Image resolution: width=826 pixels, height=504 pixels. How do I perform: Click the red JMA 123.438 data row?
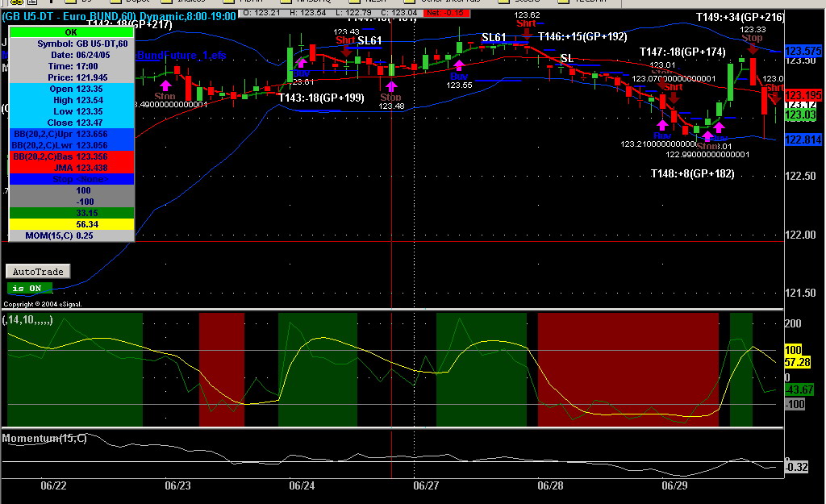[x=72, y=167]
